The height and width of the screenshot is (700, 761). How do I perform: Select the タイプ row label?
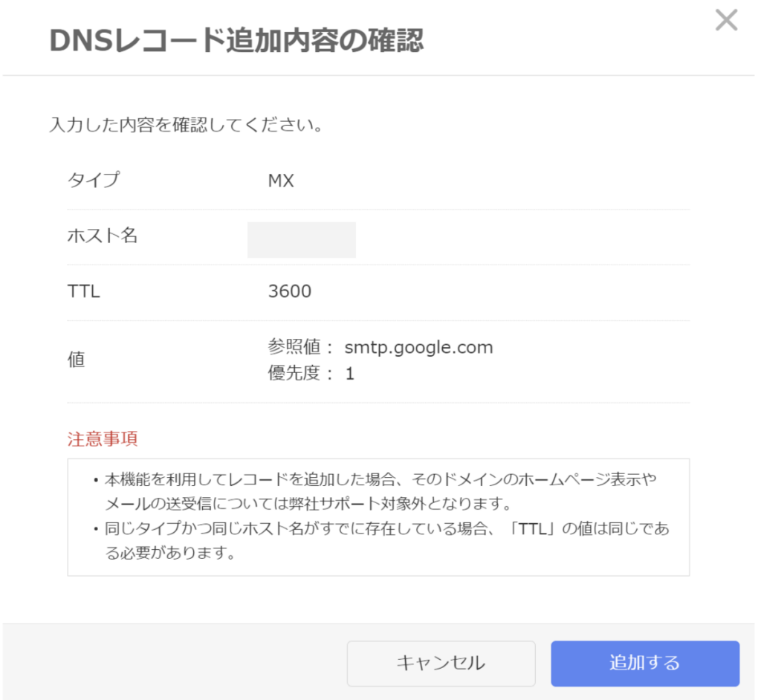(x=93, y=181)
